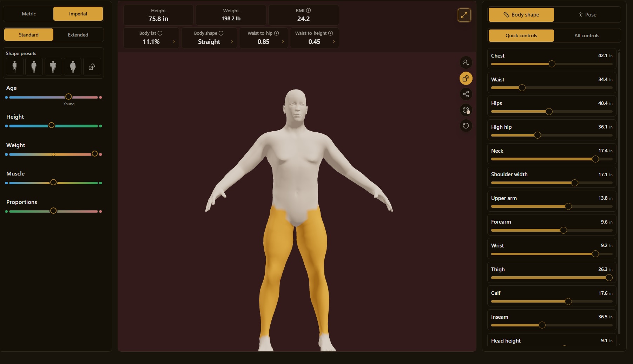Click the Head height value 9.1
This screenshot has width=633, height=364.
(604, 340)
